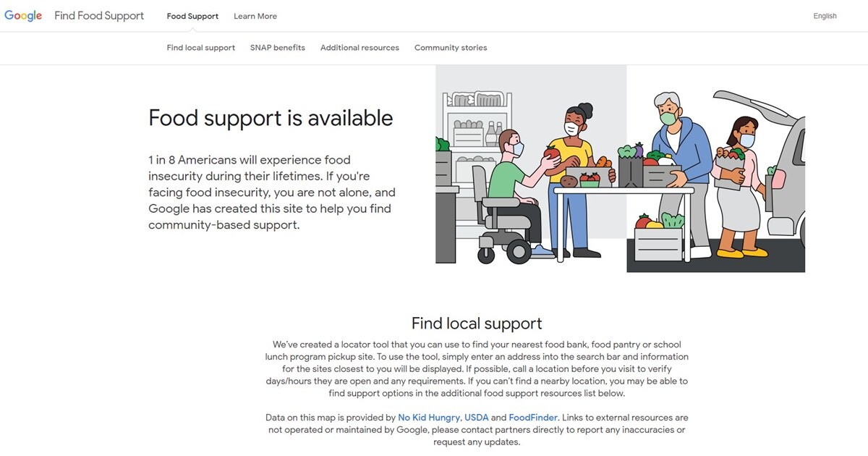This screenshot has width=868, height=456.
Task: Click the 1 in 8 Americans paragraph
Action: (272, 193)
